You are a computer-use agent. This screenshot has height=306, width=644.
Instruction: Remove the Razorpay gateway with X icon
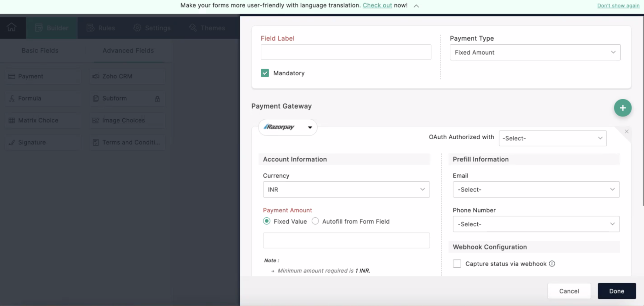[x=626, y=132]
